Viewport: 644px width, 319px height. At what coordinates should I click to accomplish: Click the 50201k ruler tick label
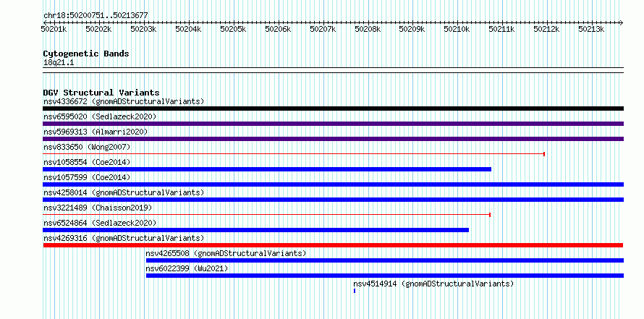click(54, 29)
